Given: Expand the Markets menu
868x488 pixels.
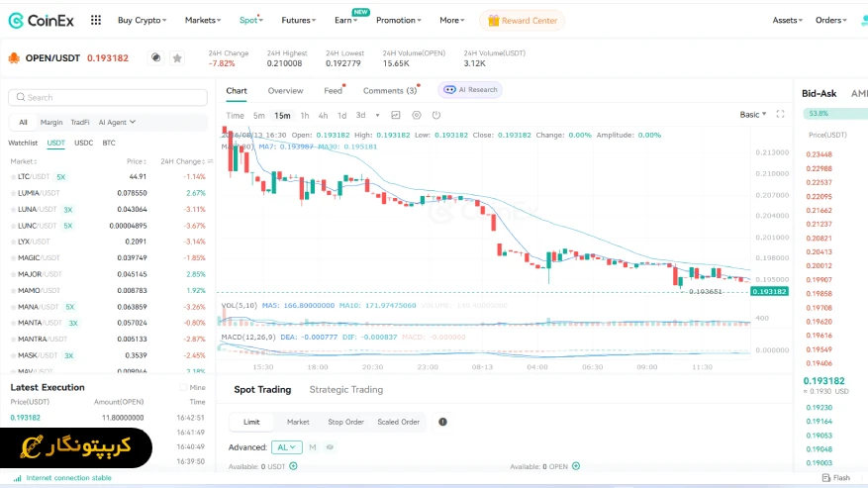Looking at the screenshot, I should click(x=203, y=20).
